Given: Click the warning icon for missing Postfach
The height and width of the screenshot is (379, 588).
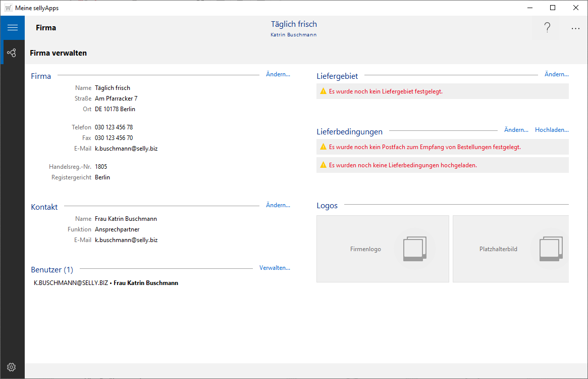Looking at the screenshot, I should coord(323,147).
